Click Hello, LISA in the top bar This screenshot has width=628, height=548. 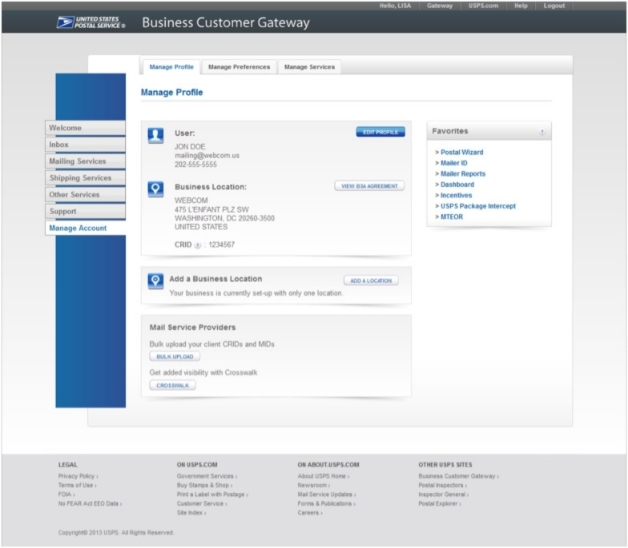(x=395, y=6)
